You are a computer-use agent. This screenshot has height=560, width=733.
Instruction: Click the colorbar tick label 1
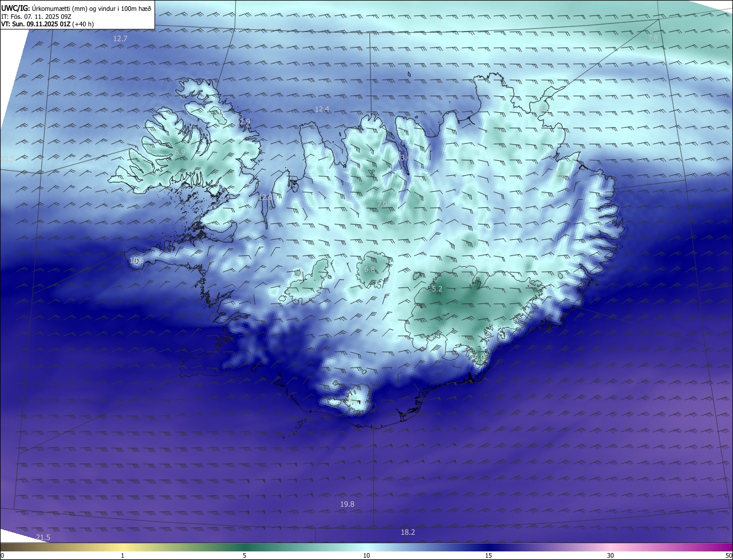click(123, 555)
